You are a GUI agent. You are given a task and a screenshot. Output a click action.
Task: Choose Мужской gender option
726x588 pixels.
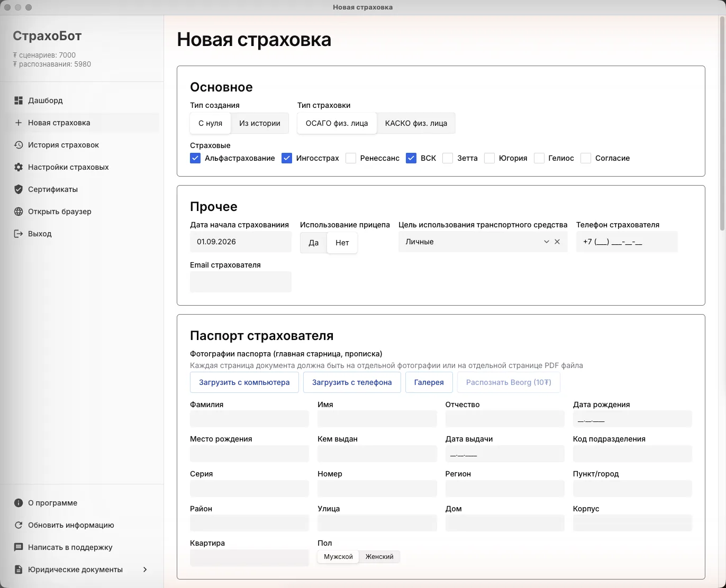point(338,557)
